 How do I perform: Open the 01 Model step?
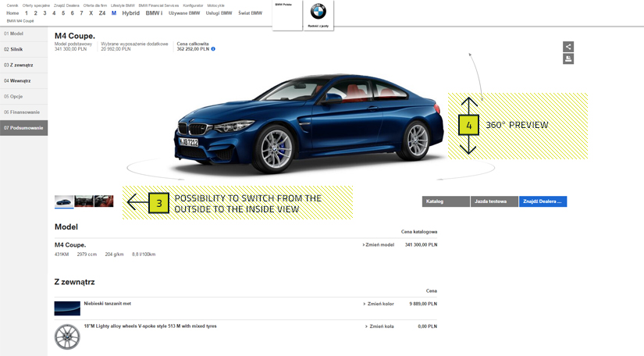(23, 34)
